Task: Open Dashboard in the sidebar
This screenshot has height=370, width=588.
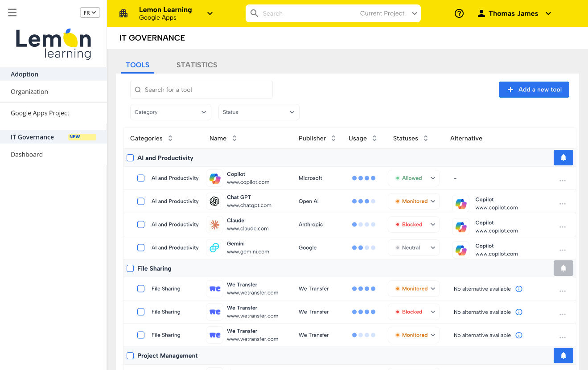Action: pyautogui.click(x=27, y=155)
